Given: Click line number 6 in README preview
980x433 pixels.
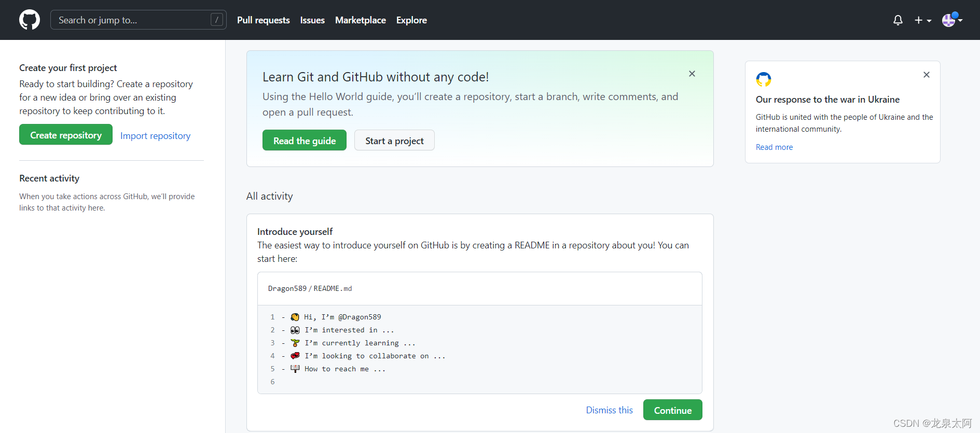Looking at the screenshot, I should pyautogui.click(x=272, y=382).
